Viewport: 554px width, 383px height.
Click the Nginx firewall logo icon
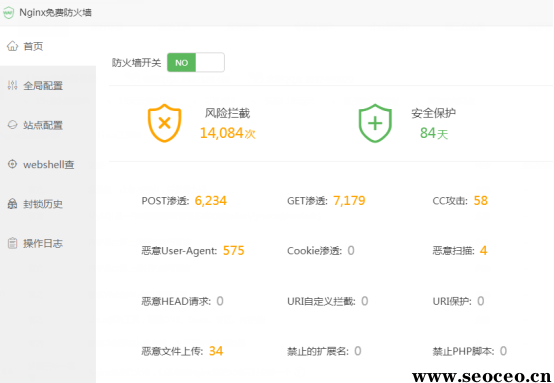8,13
